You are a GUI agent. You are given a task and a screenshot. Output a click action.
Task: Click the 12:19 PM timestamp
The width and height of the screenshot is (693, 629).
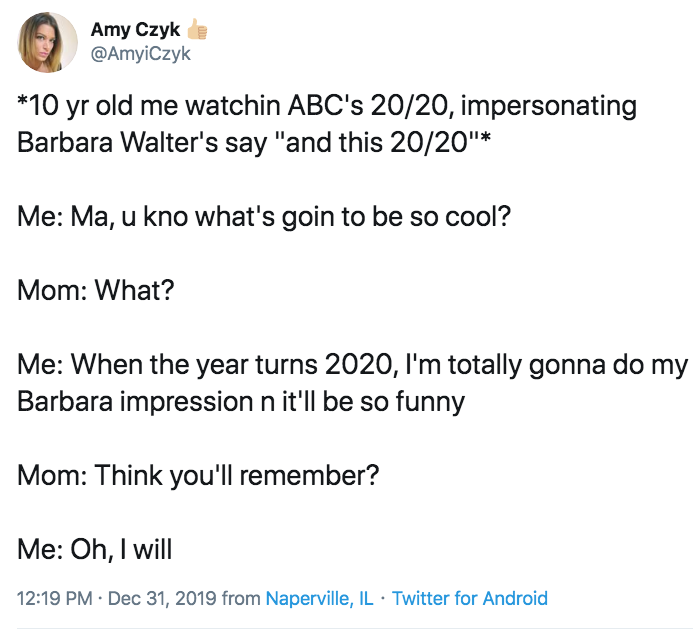(54, 598)
